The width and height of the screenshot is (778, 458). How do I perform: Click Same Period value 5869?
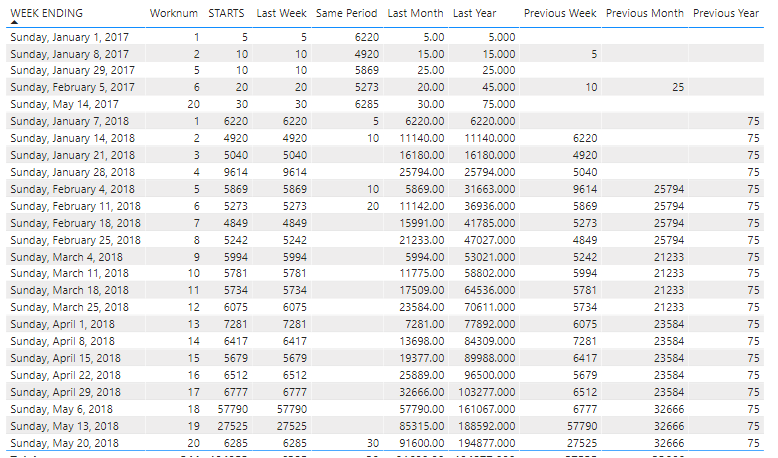[x=367, y=70]
